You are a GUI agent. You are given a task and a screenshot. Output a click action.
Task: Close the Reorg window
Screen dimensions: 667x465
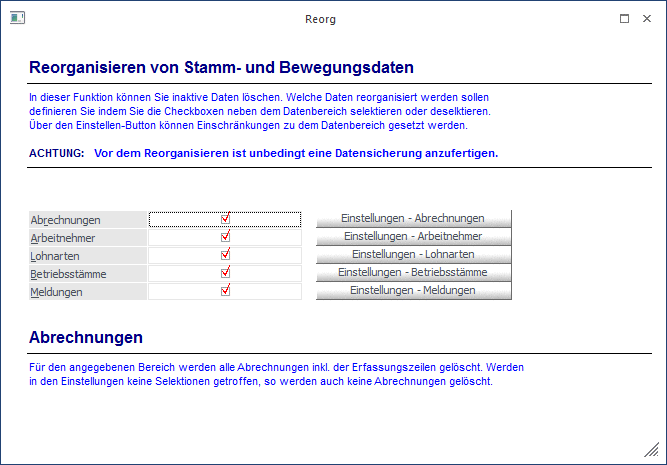click(x=647, y=18)
